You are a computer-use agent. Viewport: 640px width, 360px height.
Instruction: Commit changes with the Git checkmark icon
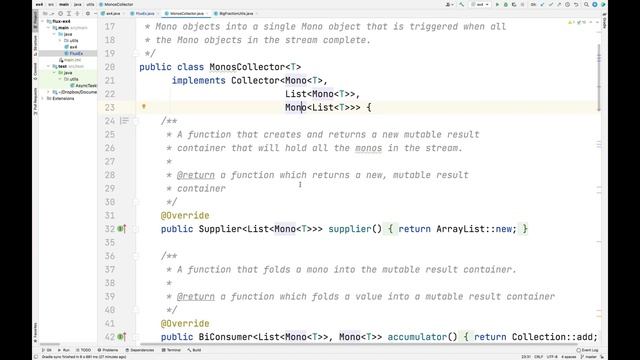(x=551, y=4)
